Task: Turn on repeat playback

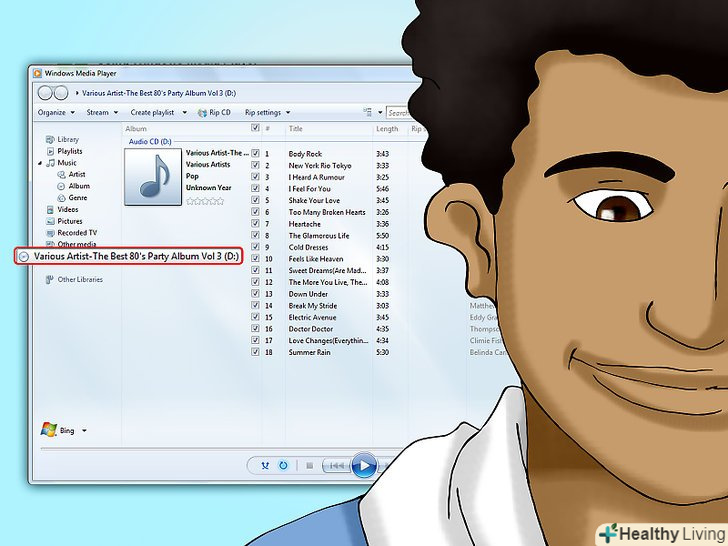Action: (x=283, y=465)
